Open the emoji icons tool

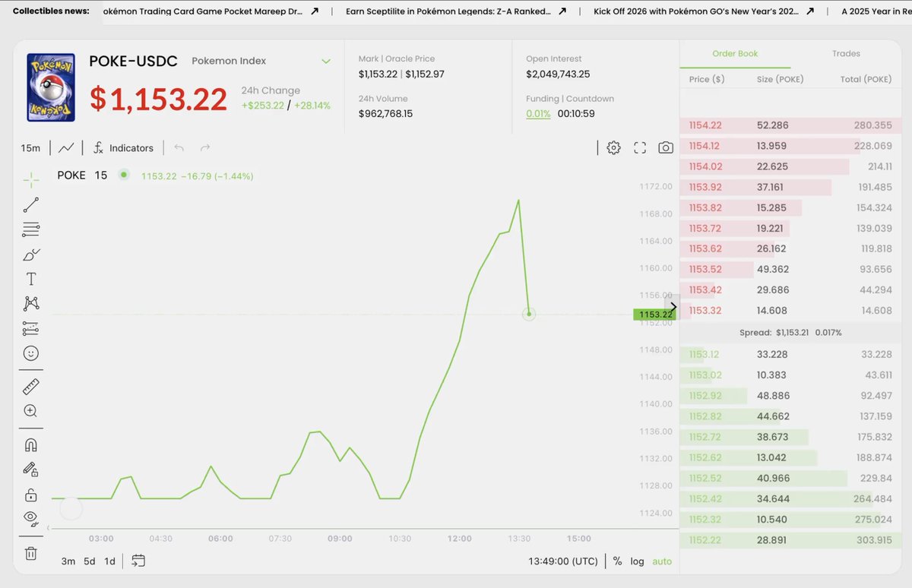(30, 353)
